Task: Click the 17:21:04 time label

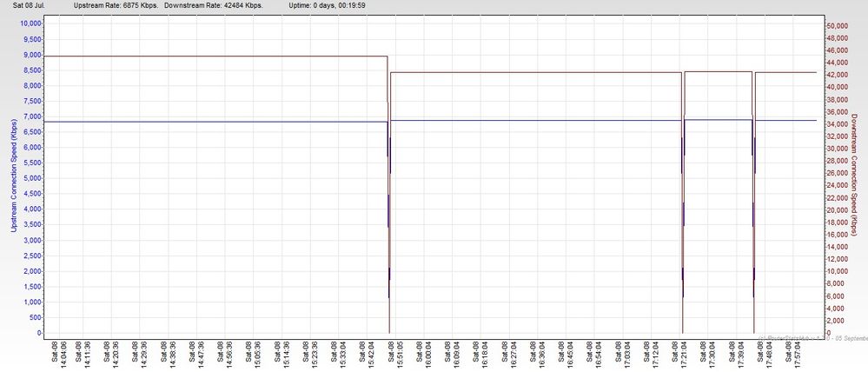Action: click(685, 355)
